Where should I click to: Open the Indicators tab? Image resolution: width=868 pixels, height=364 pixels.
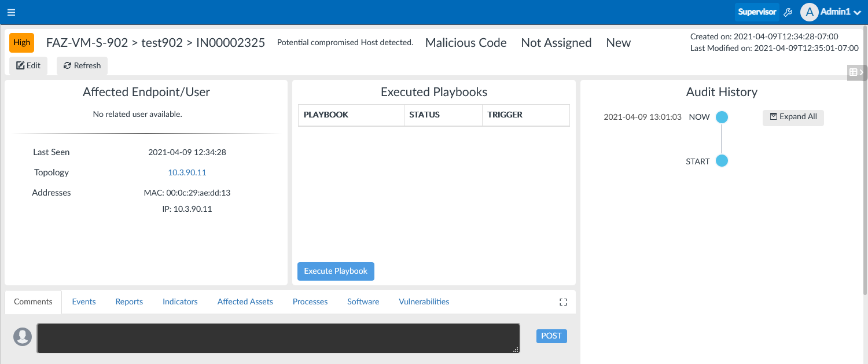[x=180, y=302]
